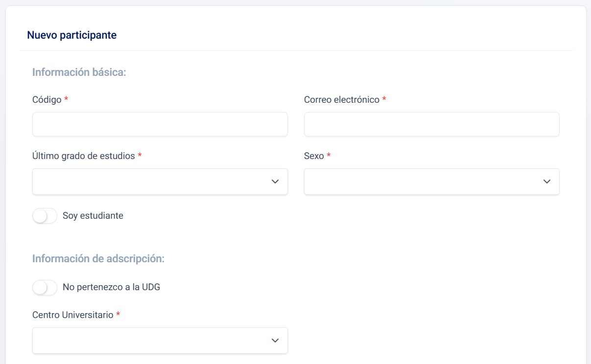
Task: Click the Sexo field label
Action: click(x=314, y=156)
